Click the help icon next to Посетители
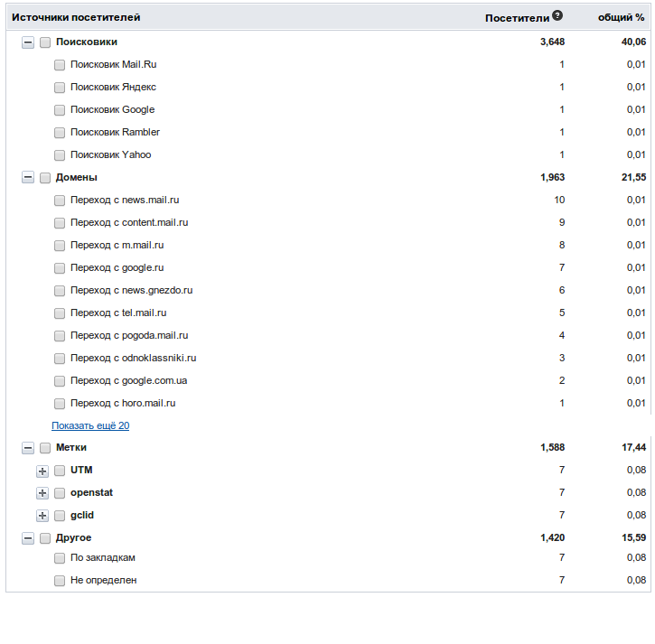655x644 pixels. click(x=557, y=15)
